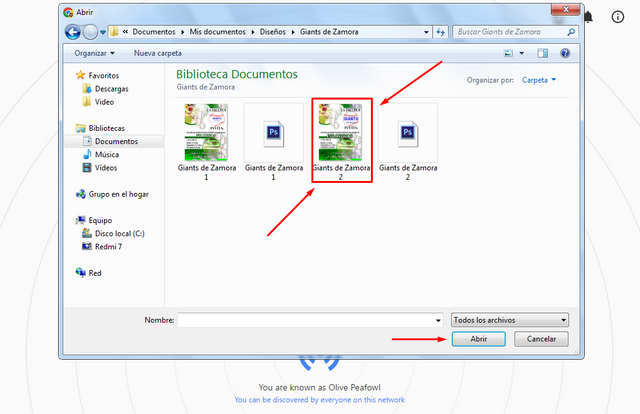Expand the Carpeta arrange-by dropdown

tap(539, 80)
